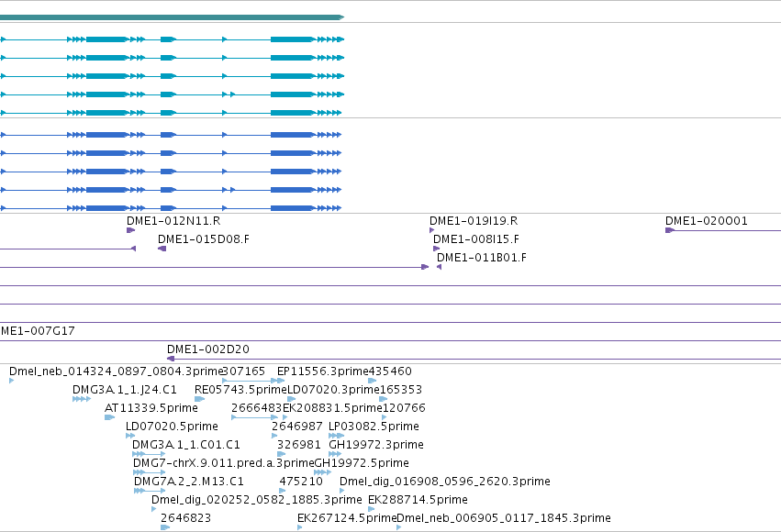781x532 pixels.
Task: Select the 165353 feature label
Action: point(400,390)
